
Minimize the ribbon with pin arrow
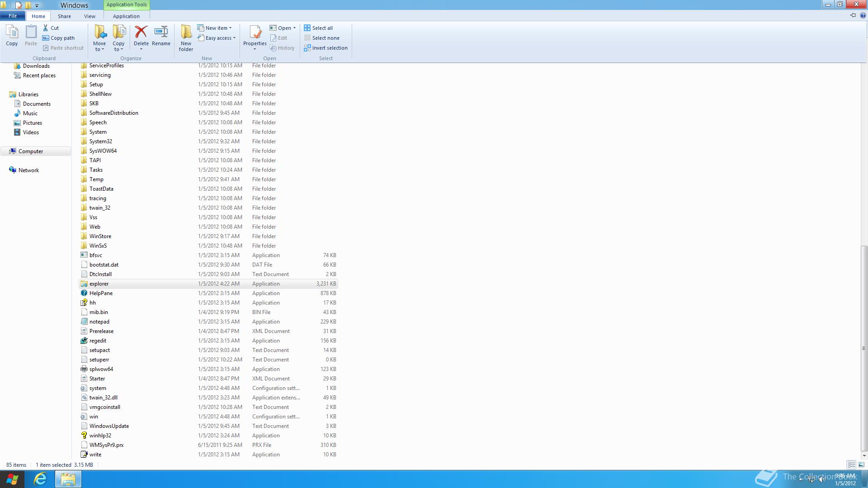point(853,15)
